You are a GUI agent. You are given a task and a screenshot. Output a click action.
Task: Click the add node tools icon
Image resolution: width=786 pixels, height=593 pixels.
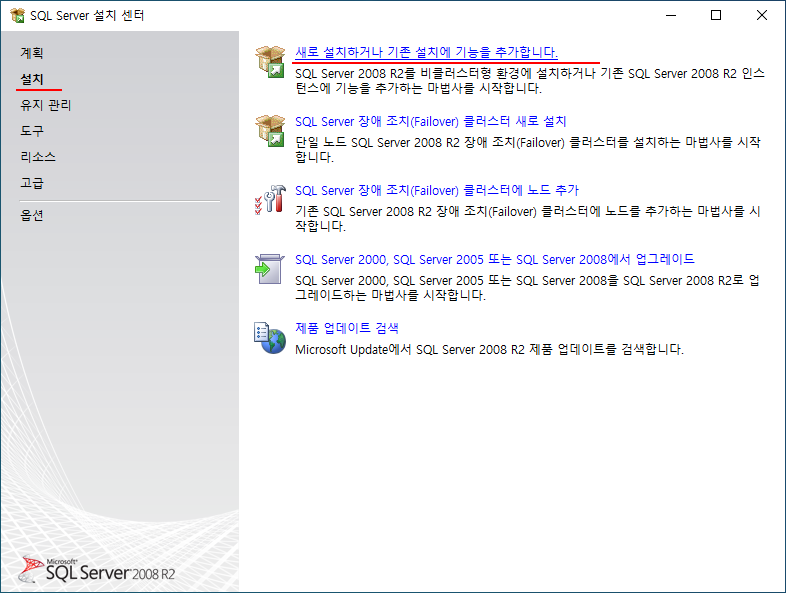pyautogui.click(x=270, y=199)
